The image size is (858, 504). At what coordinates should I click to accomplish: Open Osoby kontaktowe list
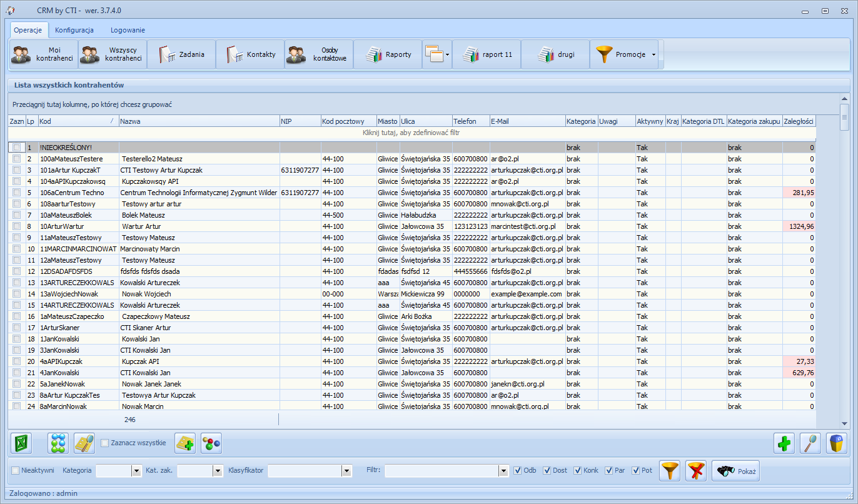coord(319,54)
